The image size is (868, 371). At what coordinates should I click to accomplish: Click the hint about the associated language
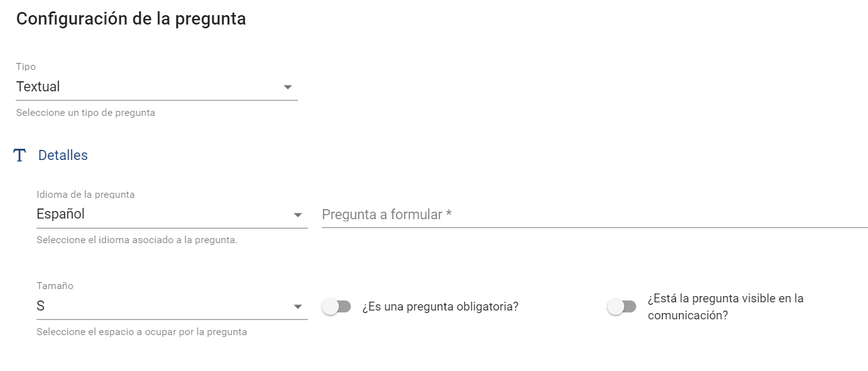[137, 240]
